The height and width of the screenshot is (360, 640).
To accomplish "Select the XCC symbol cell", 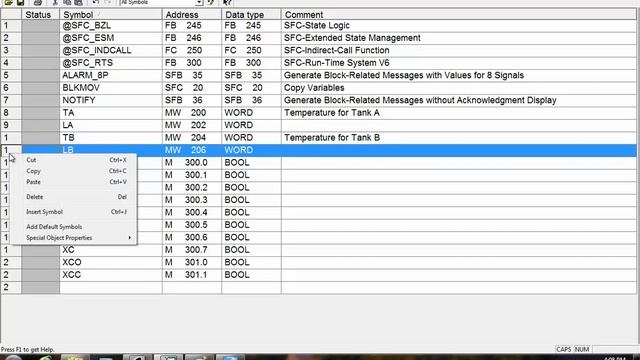I will tap(111, 275).
